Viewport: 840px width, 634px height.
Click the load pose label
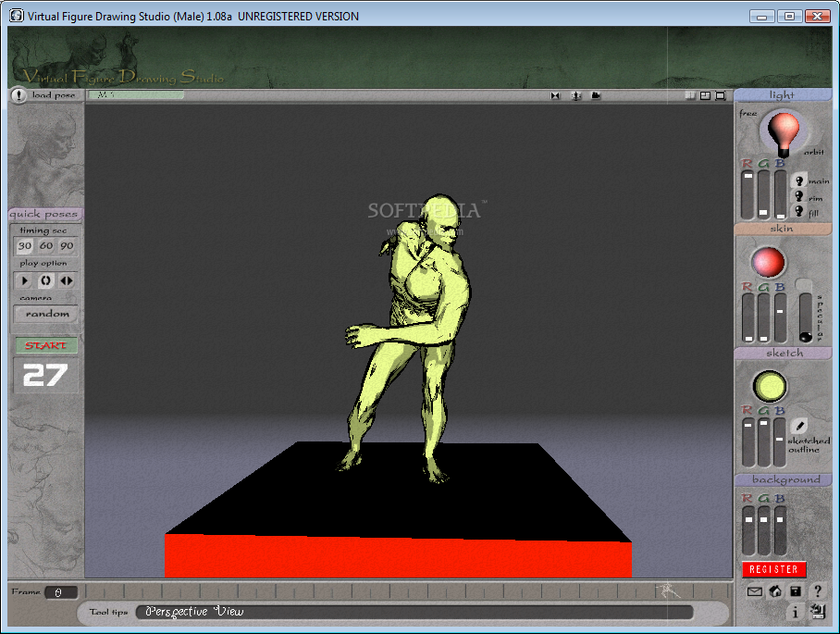pos(54,95)
